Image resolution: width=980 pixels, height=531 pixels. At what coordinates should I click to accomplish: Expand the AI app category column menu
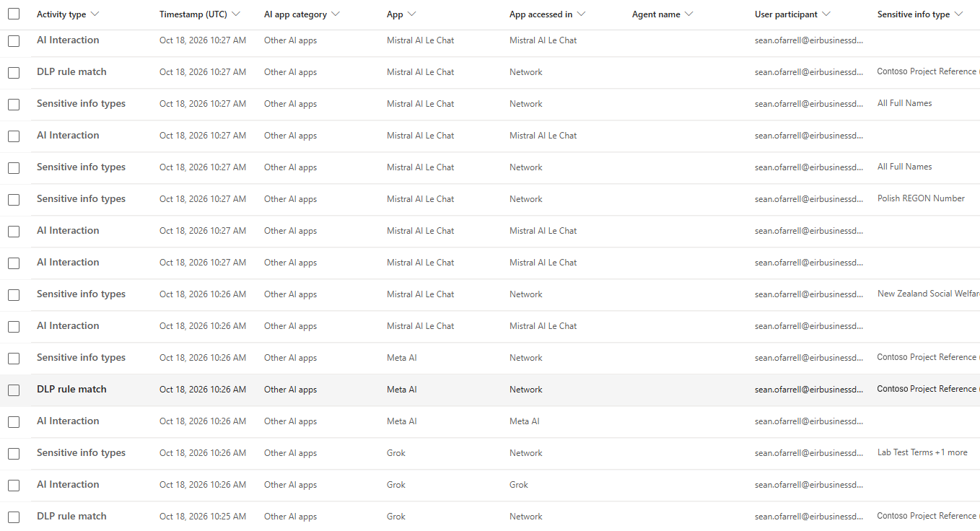(x=336, y=14)
